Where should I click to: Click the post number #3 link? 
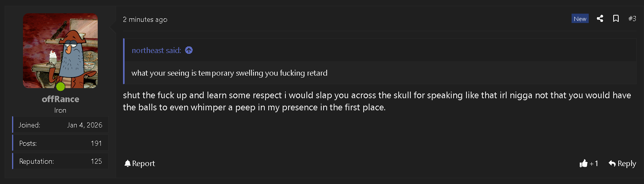coord(632,18)
